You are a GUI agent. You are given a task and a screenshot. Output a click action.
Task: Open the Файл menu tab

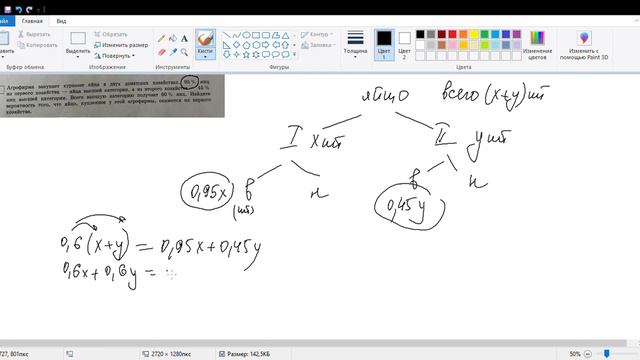point(6,21)
